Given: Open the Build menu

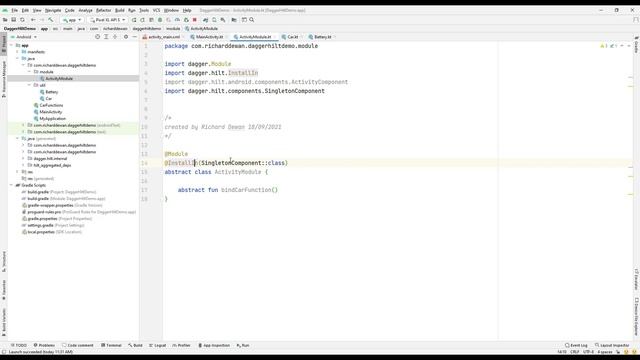Looking at the screenshot, I should 120,10.
